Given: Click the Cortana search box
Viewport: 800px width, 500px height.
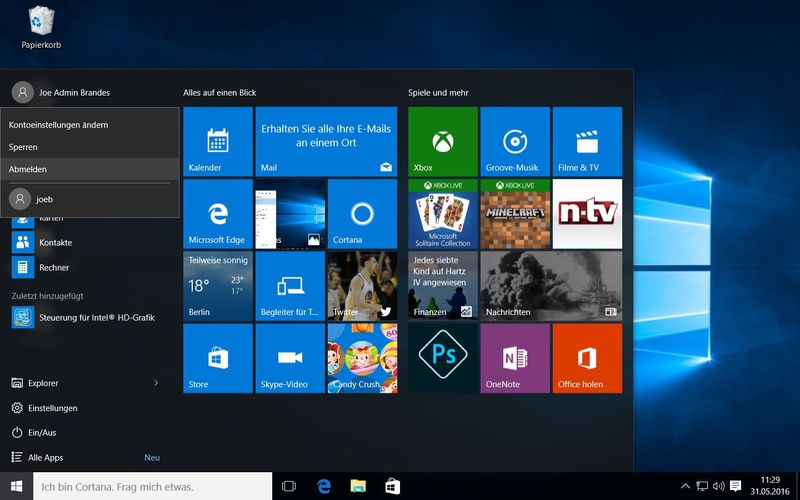Looking at the screenshot, I should coord(152,486).
